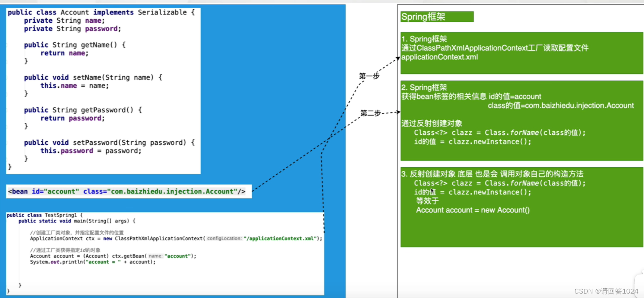Click '等效于' text
This screenshot has height=298, width=644.
click(427, 201)
